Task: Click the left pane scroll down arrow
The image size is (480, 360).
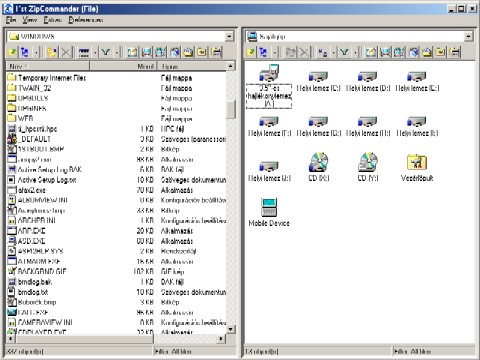Action: (230, 329)
